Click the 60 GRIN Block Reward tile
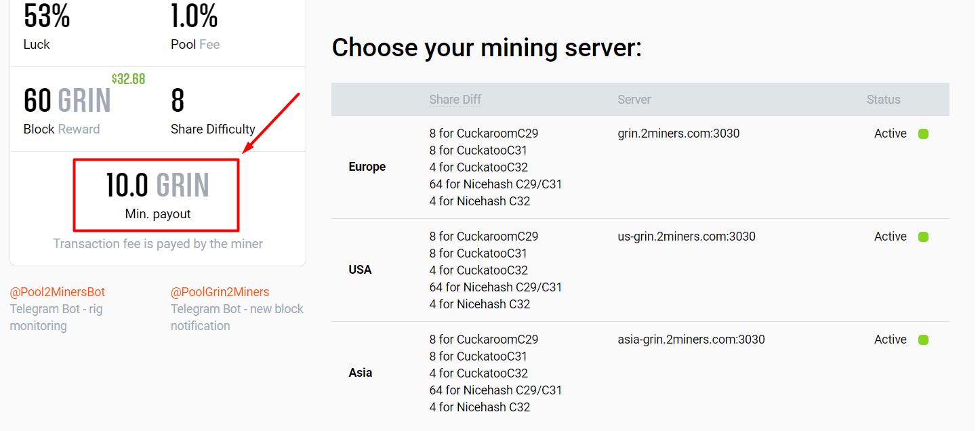The image size is (980, 431). point(67,112)
